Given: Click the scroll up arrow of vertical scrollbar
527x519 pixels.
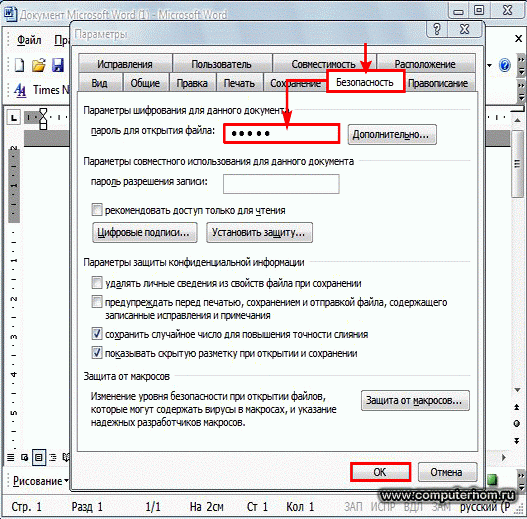Looking at the screenshot, I should click(517, 120).
